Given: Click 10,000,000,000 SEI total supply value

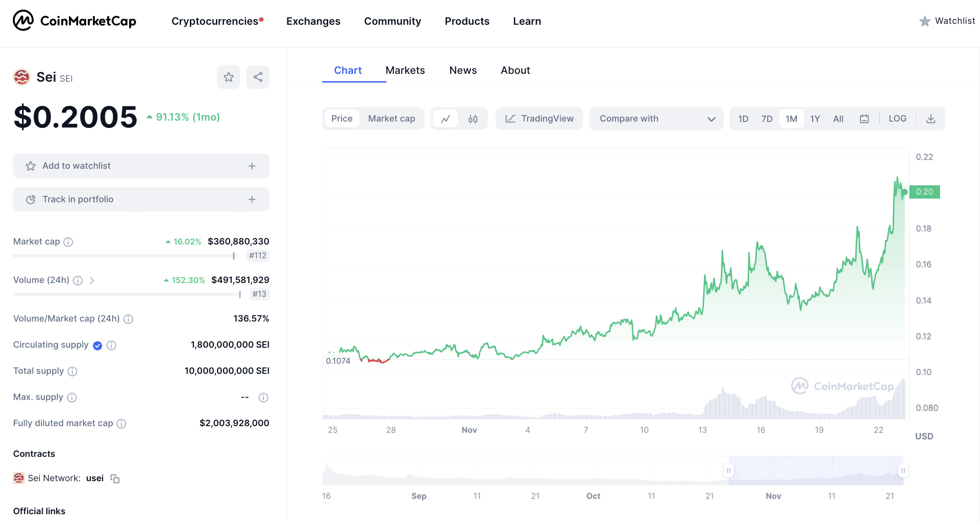Looking at the screenshot, I should [x=227, y=371].
